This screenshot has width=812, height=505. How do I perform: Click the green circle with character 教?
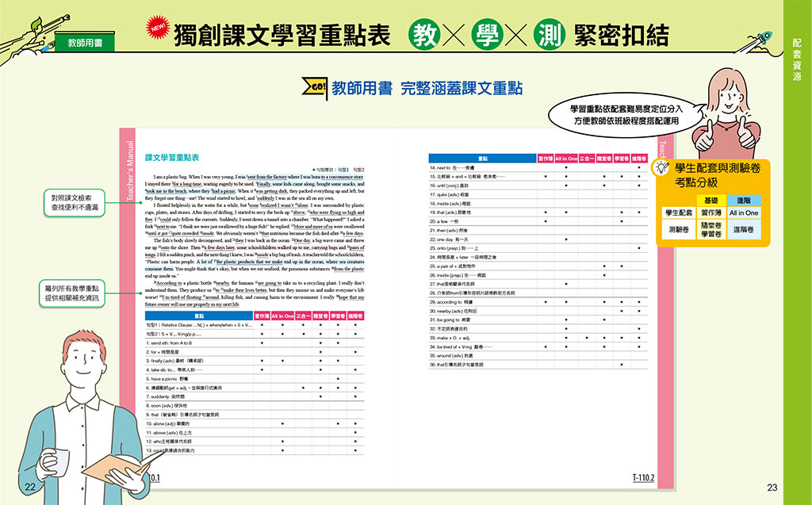point(425,35)
